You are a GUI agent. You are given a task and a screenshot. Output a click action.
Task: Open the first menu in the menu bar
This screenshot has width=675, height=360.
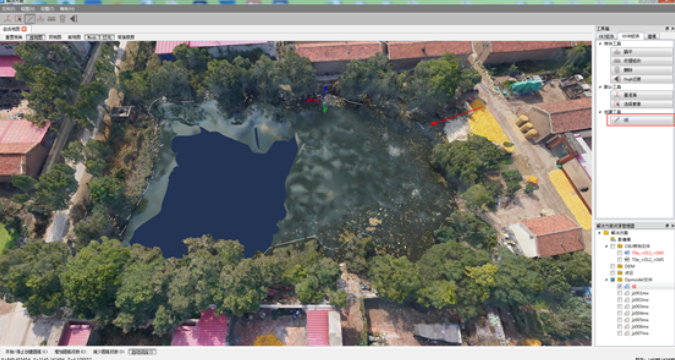(x=8, y=9)
